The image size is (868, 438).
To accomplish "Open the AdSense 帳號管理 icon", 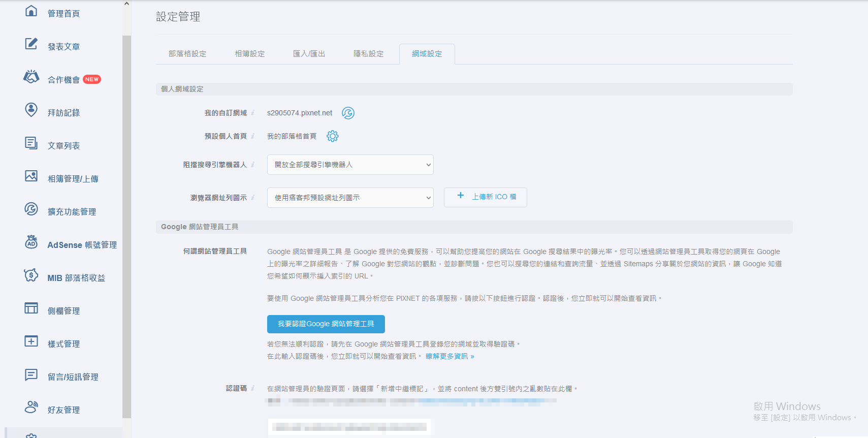I will (31, 242).
